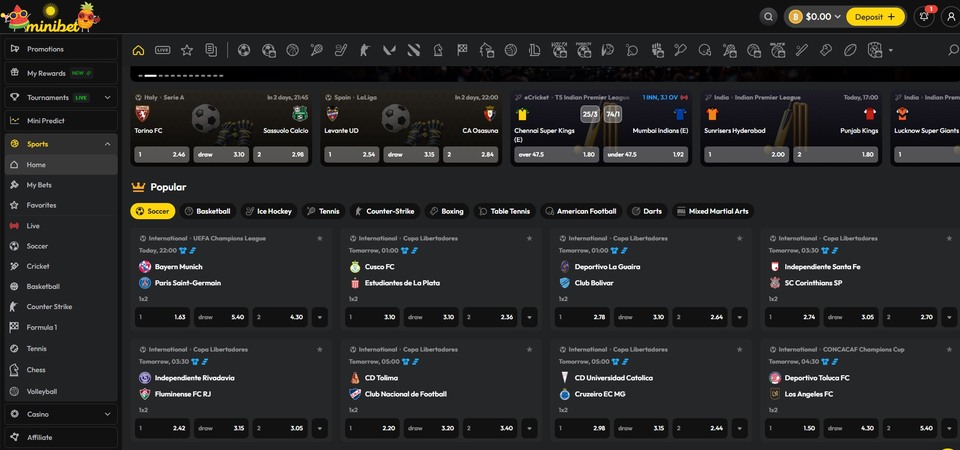This screenshot has width=960, height=450.
Task: Expand the Tournaments sidebar section
Action: point(108,97)
